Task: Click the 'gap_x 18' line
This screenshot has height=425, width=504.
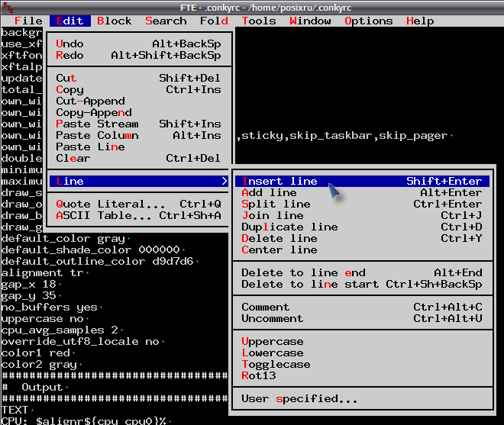Action: [x=28, y=285]
